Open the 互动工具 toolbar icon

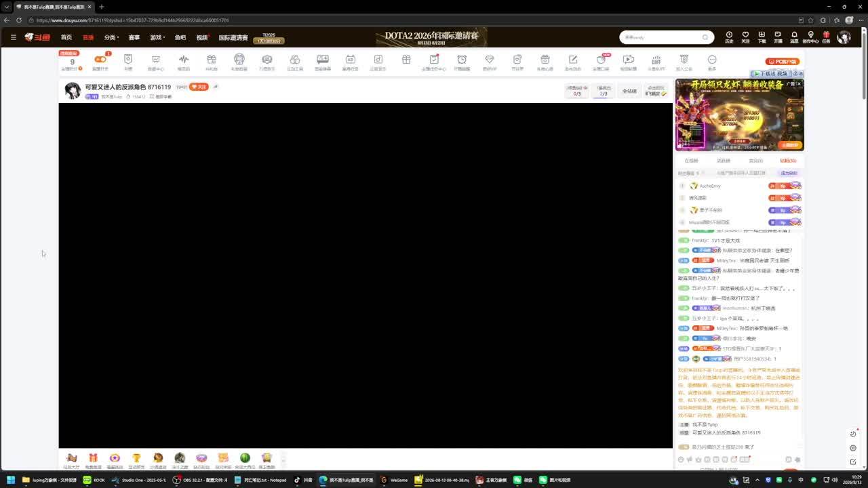click(295, 62)
